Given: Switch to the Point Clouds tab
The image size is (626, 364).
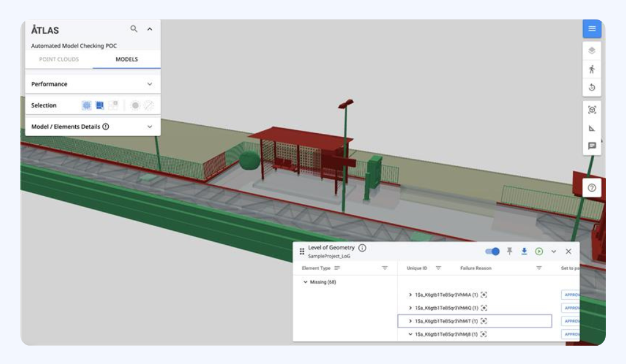Looking at the screenshot, I should pos(59,59).
